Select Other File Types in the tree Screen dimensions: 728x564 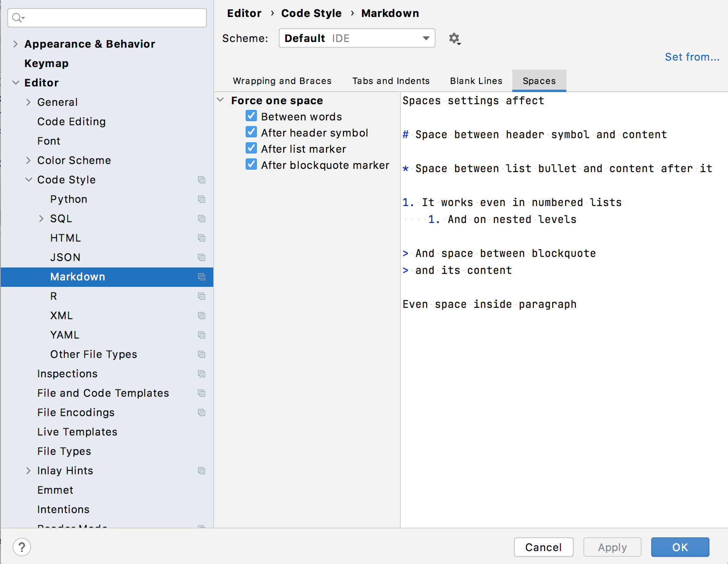click(93, 354)
